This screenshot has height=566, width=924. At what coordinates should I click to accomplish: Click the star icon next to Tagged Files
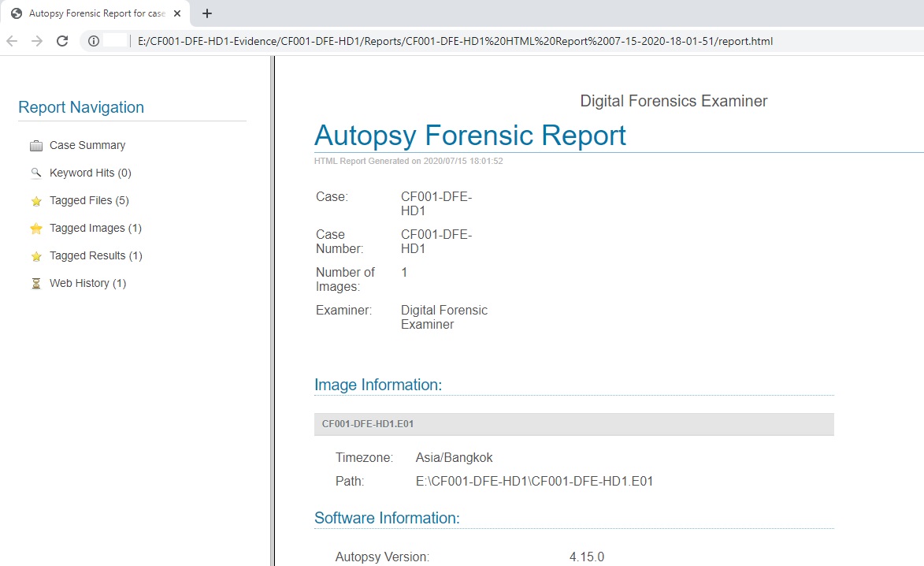click(x=36, y=200)
